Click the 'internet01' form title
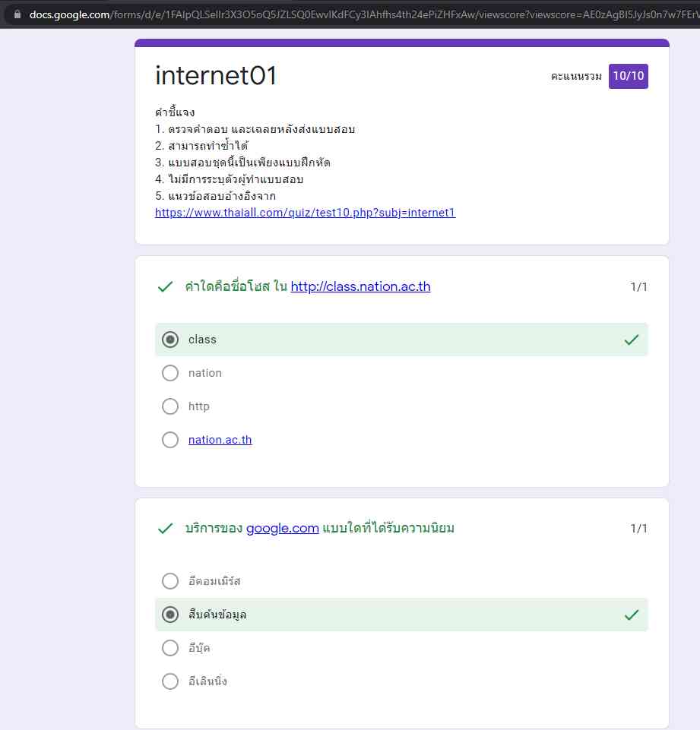This screenshot has height=730, width=700. coord(216,76)
